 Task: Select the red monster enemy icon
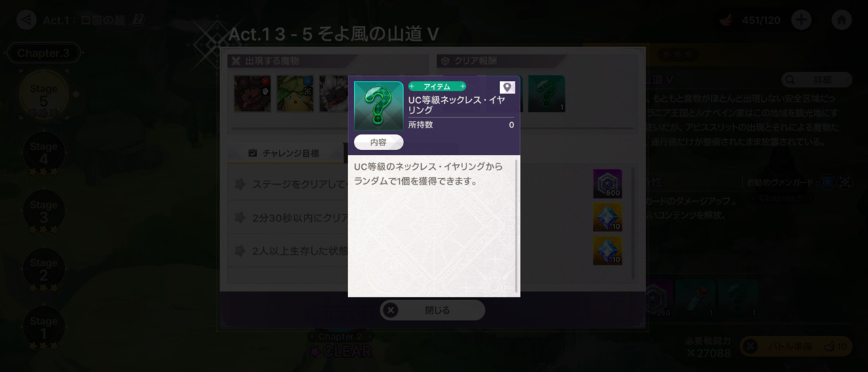252,94
